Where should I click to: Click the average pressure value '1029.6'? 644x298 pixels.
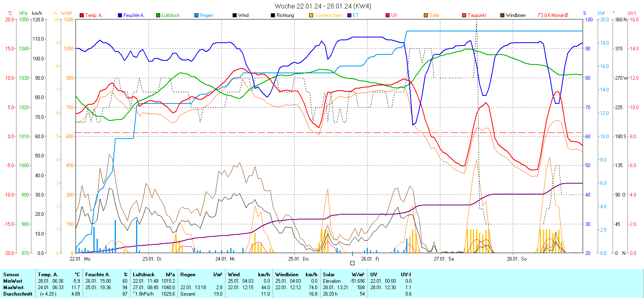tap(168, 294)
